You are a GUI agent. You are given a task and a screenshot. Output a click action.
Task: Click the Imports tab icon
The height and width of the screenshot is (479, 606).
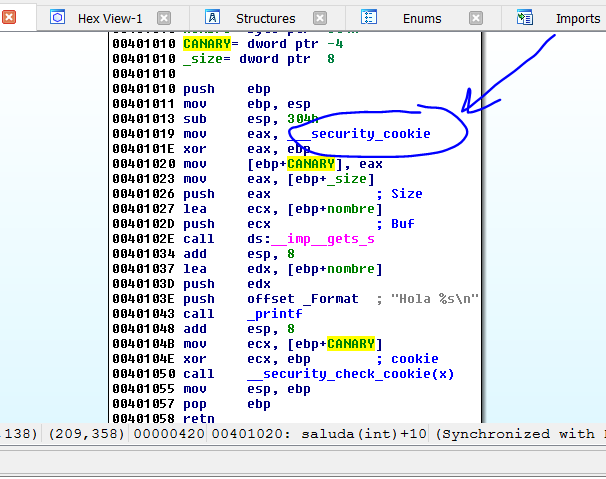coord(525,18)
